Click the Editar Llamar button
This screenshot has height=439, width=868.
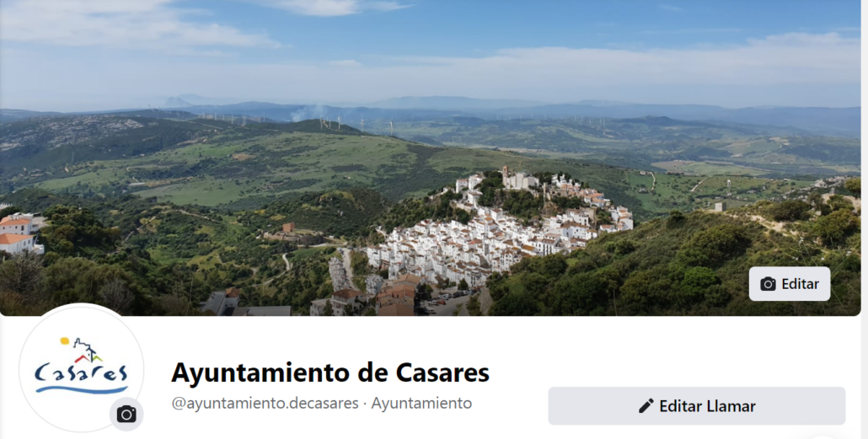(696, 406)
